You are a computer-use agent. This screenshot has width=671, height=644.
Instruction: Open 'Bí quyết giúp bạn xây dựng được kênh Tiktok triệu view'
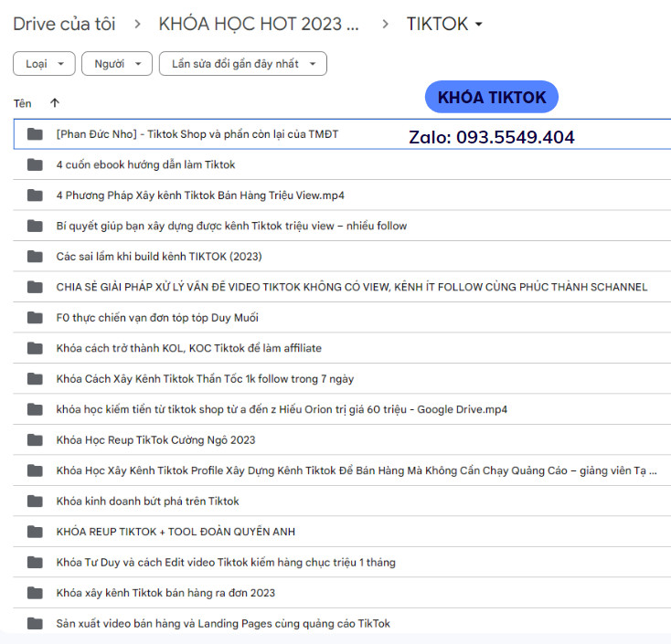[x=231, y=226]
